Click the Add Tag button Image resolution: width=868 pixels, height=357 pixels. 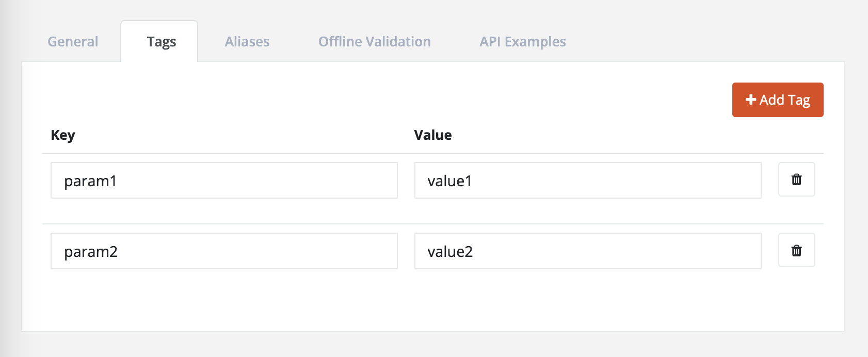778,100
